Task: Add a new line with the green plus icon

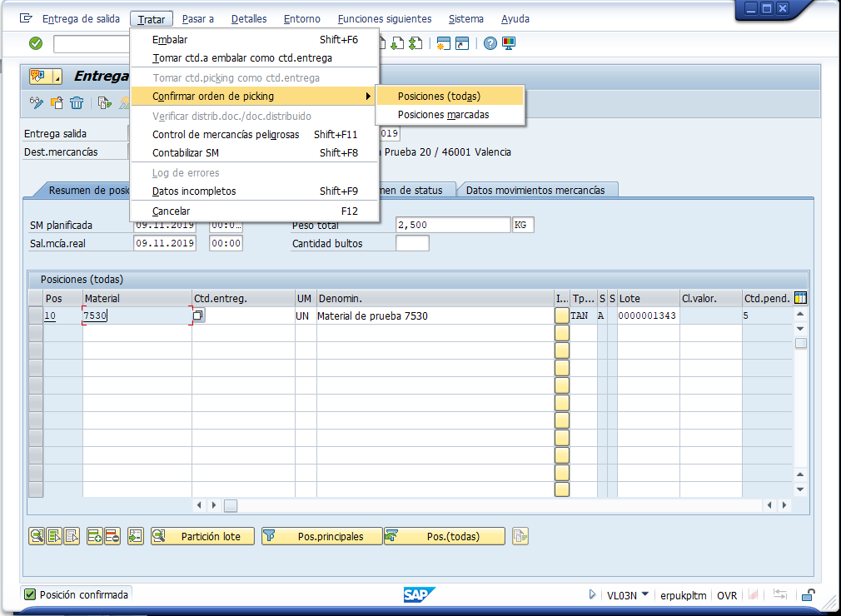Action: [x=94, y=535]
